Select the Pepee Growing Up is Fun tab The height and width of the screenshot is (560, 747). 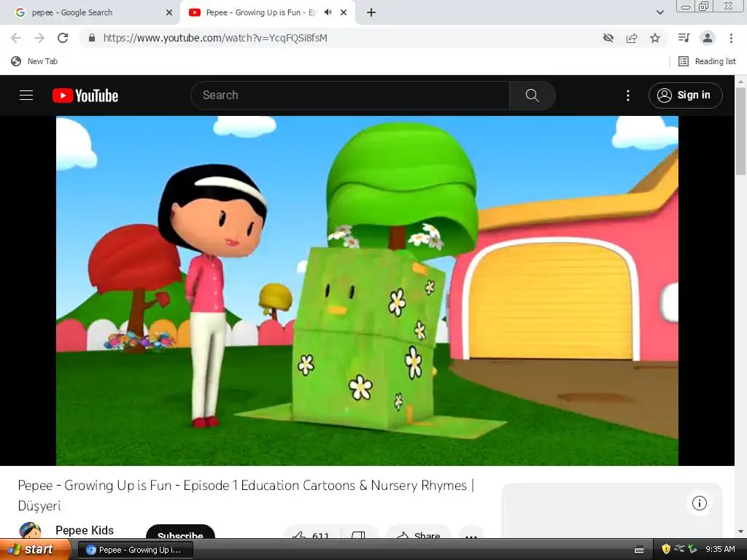[x=261, y=12]
